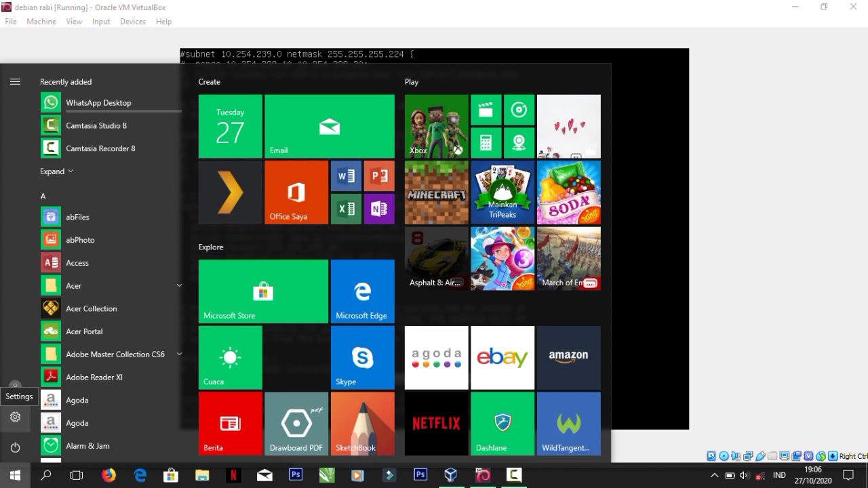Viewport: 868px width, 488px height.
Task: Open the Bubble Witch 3 tile
Action: coord(502,258)
